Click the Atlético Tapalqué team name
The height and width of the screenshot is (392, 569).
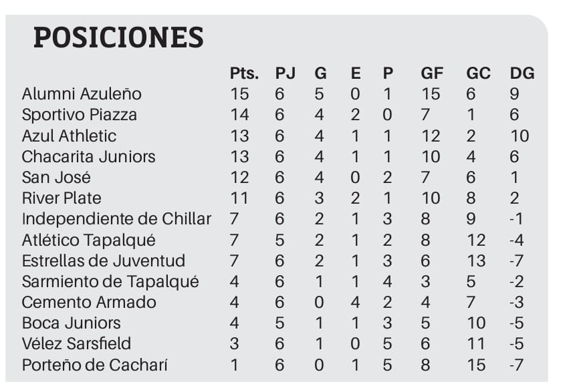click(x=88, y=240)
